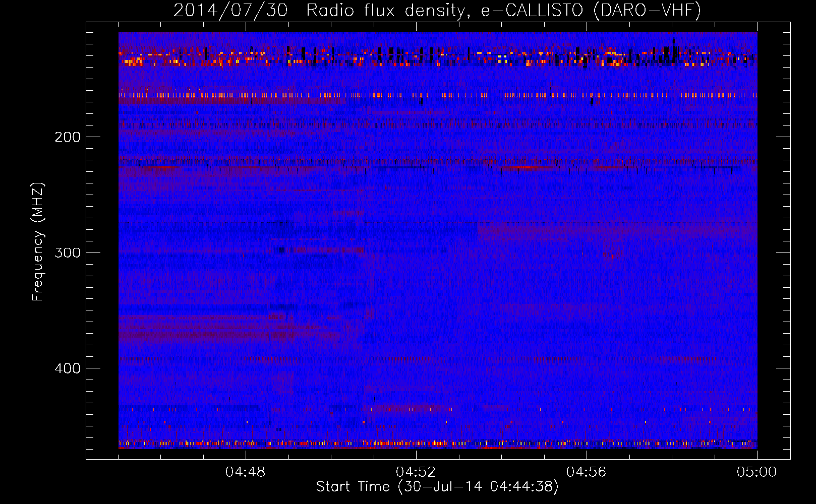Viewport: 816px width, 504px height.
Task: Click the 200 frequency tick label
Action: tap(67, 137)
